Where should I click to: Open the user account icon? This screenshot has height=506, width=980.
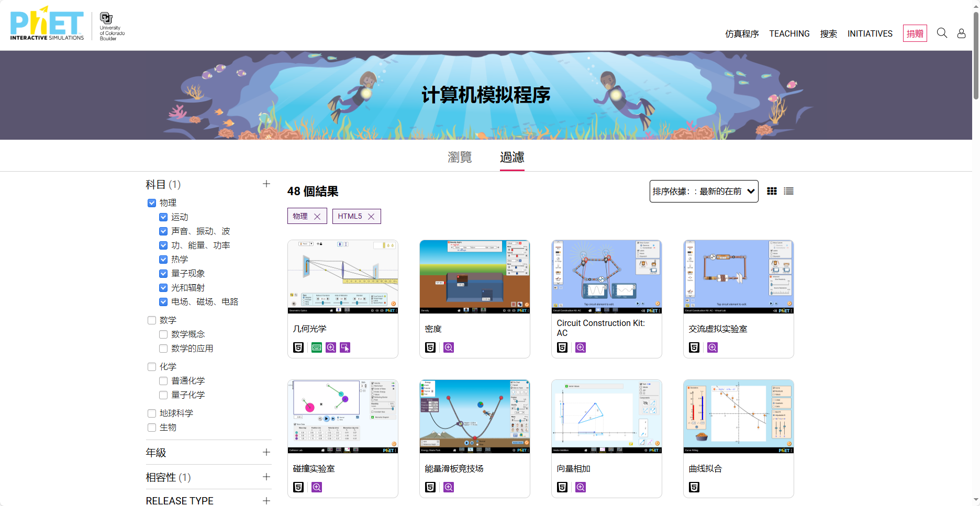(x=961, y=33)
